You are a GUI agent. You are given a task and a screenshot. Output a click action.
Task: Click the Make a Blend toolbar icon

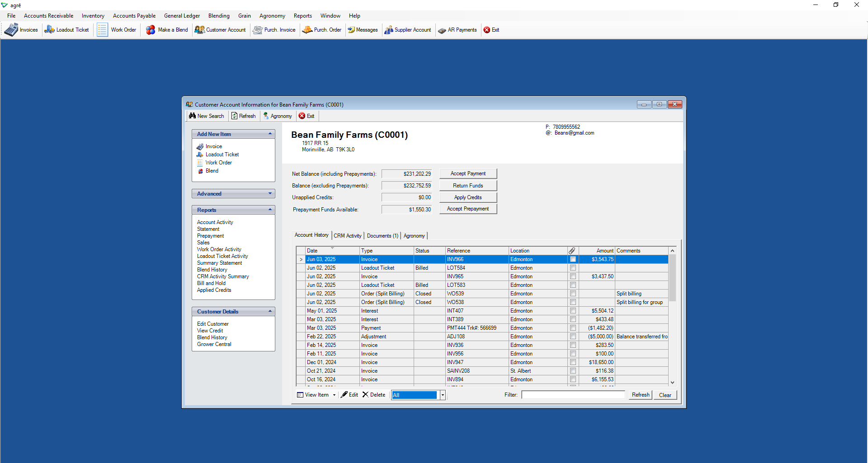click(166, 30)
